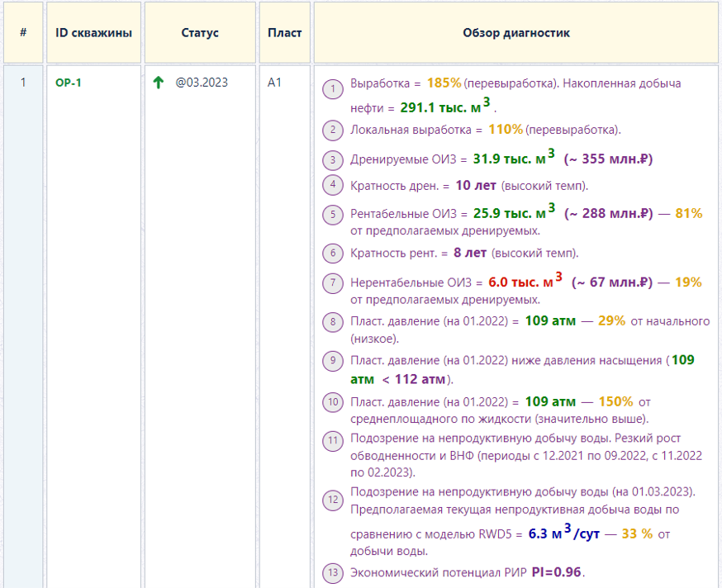Click the 8 лет value

[x=470, y=253]
